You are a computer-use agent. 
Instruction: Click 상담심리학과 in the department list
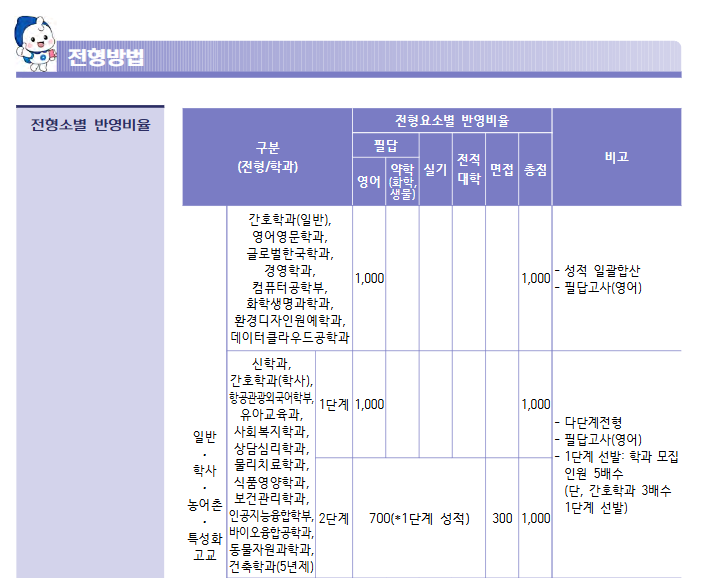coord(271,447)
